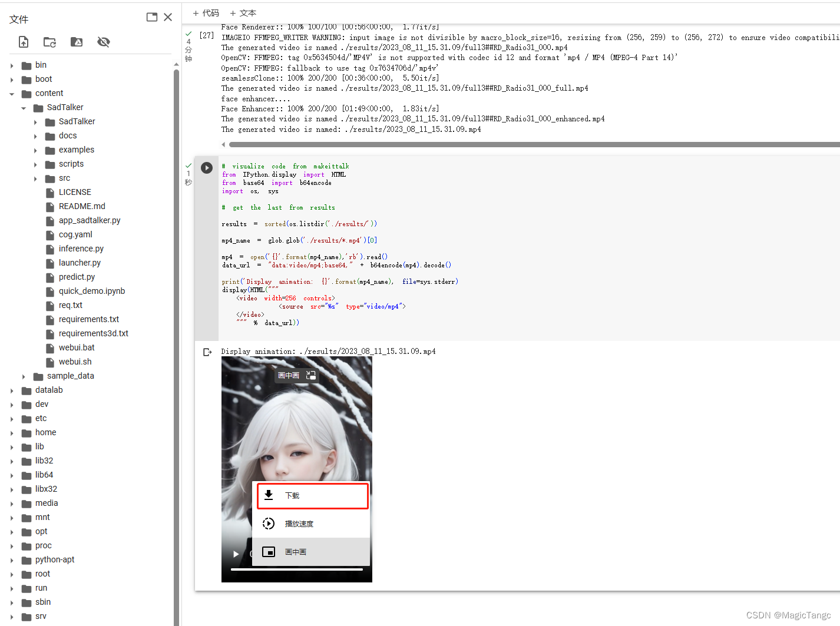Click the picture-in-picture overlay on video

(297, 375)
